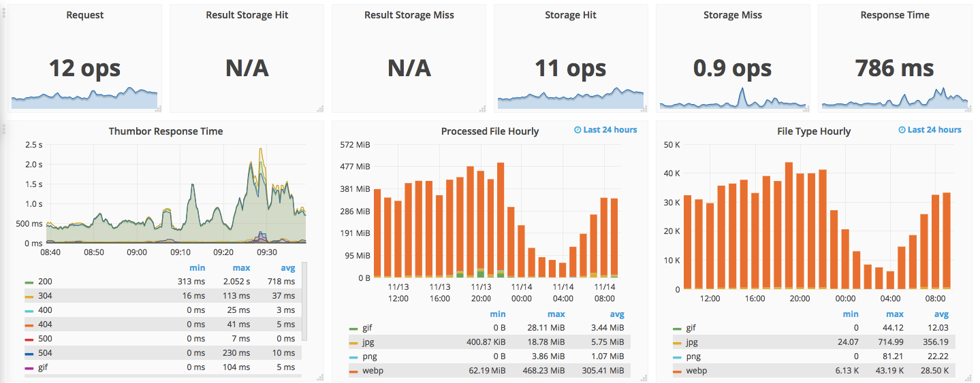Sort Processed File Hourly legend by min
Viewport: 980px width, 383px height.
(x=498, y=314)
